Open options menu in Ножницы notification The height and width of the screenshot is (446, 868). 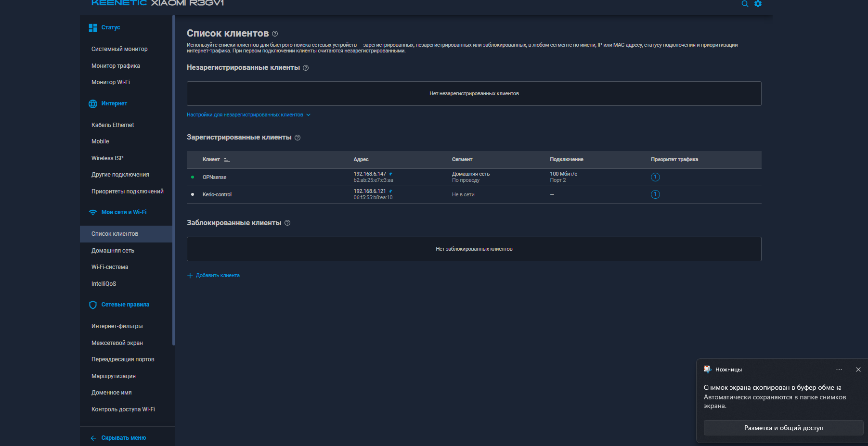point(839,370)
